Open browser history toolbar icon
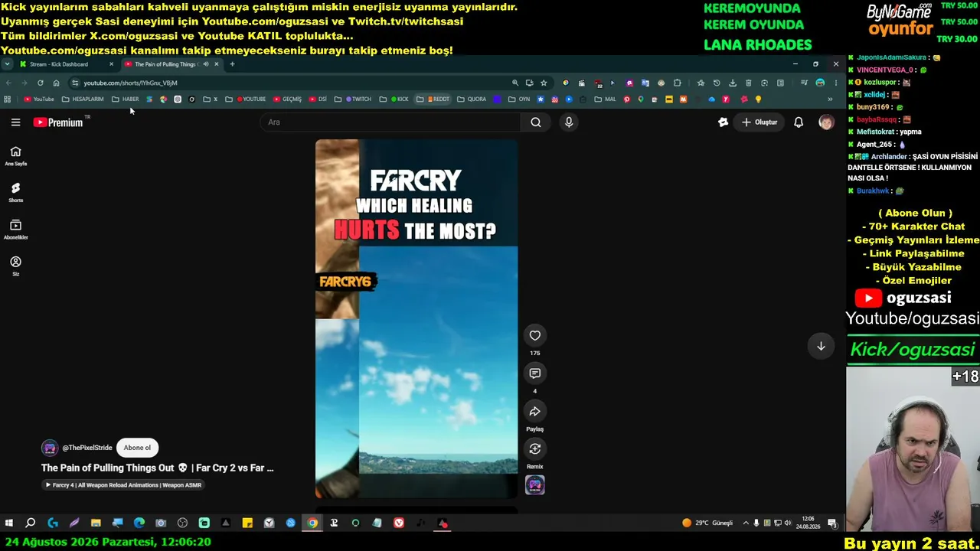 coord(717,83)
